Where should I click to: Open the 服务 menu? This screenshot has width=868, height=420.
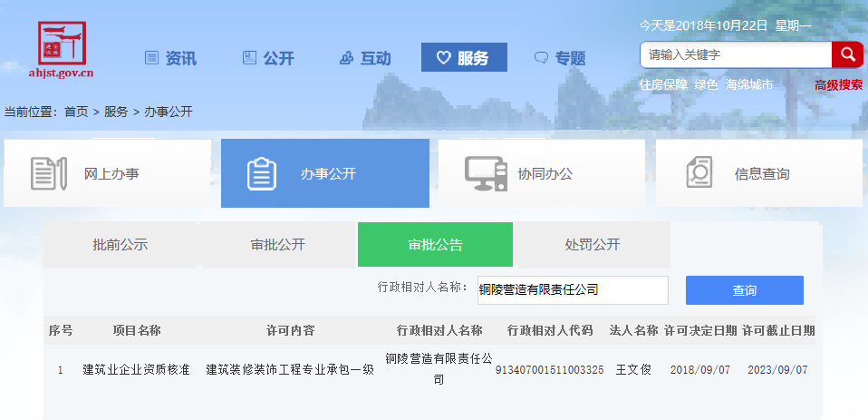coord(464,57)
